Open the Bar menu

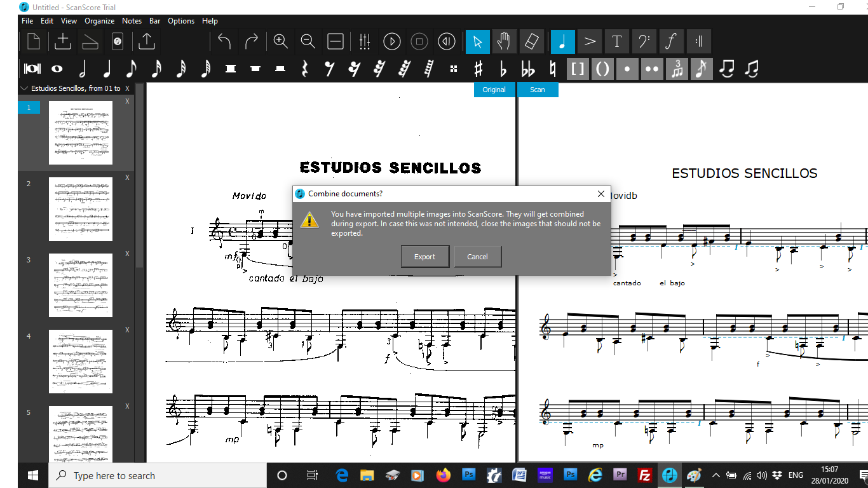click(x=155, y=21)
